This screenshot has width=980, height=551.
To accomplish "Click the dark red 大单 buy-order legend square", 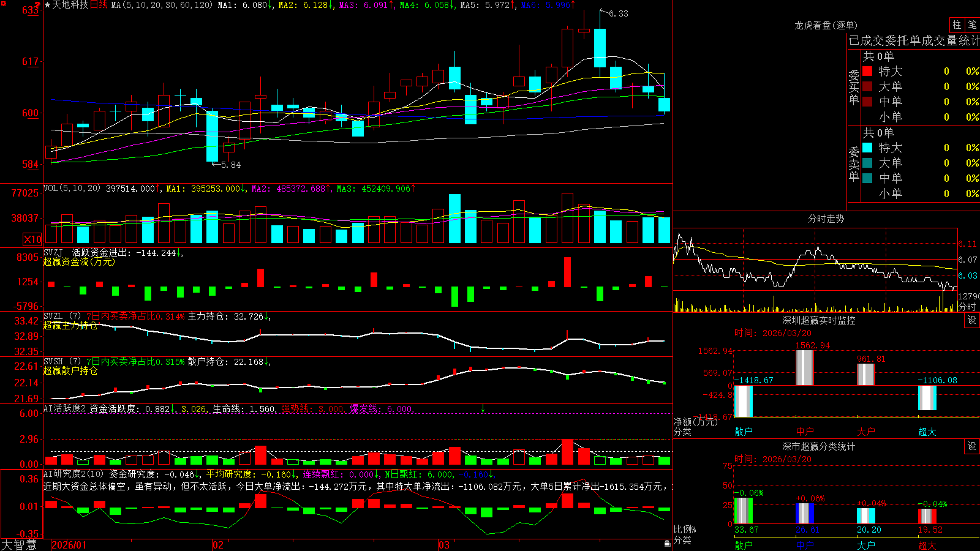I will (x=867, y=86).
